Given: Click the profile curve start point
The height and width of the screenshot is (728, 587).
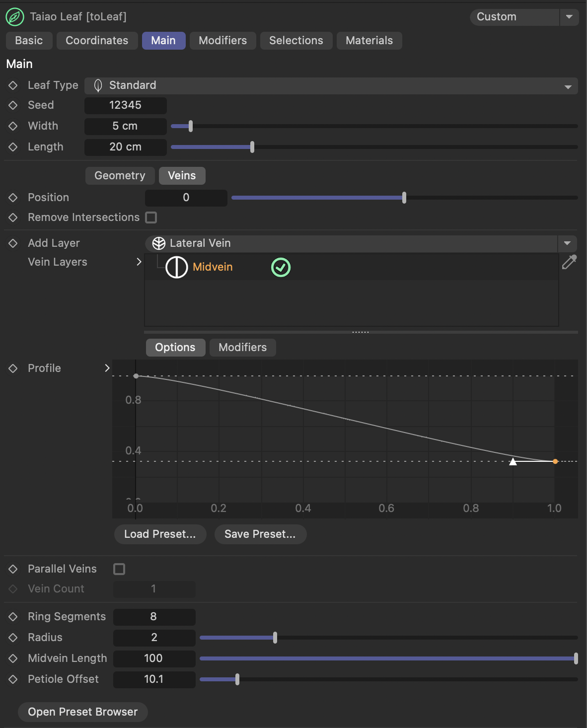Looking at the screenshot, I should tap(136, 376).
